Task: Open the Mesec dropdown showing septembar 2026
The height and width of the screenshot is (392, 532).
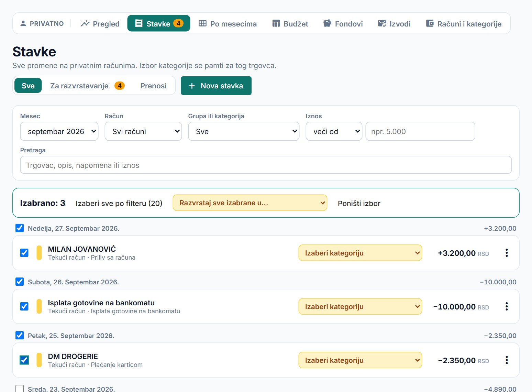Action: point(59,131)
